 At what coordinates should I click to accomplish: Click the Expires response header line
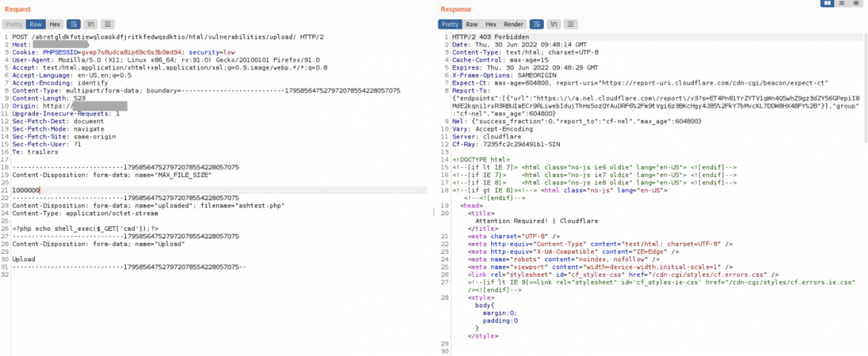[x=525, y=67]
